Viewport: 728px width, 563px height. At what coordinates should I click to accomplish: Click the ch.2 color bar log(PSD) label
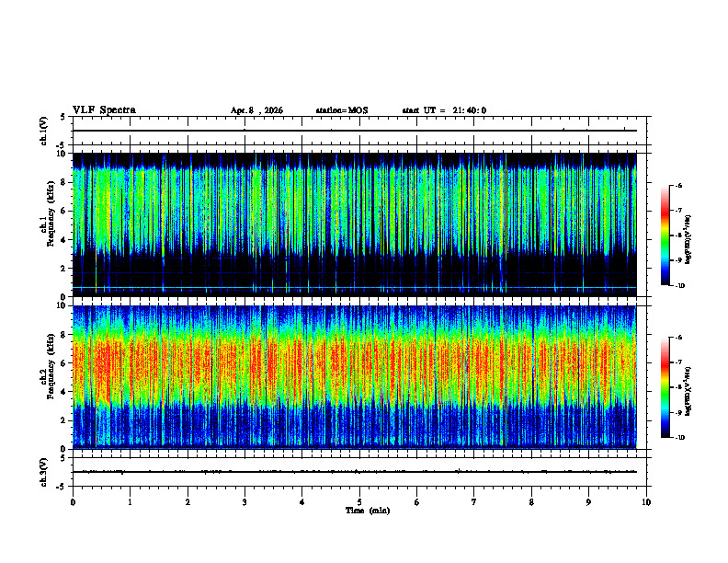[689, 392]
